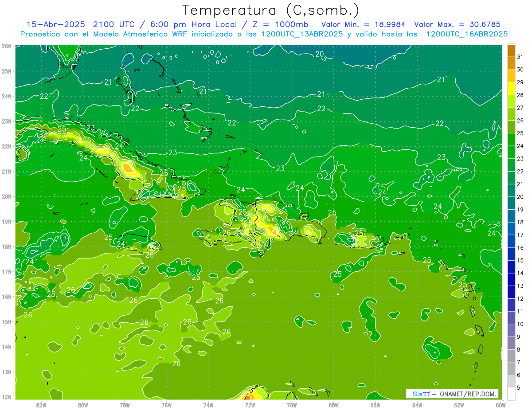Click the "14N" latitude axis label
The image size is (532, 411).
[x=7, y=347]
